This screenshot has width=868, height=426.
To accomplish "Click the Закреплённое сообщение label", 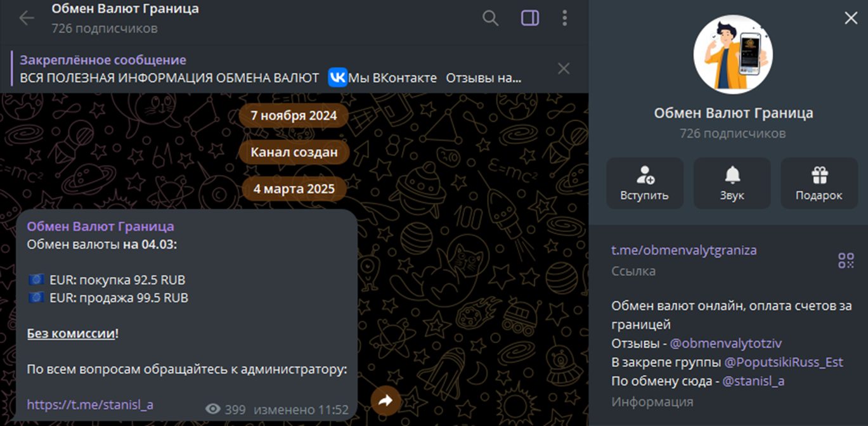I will coord(103,60).
